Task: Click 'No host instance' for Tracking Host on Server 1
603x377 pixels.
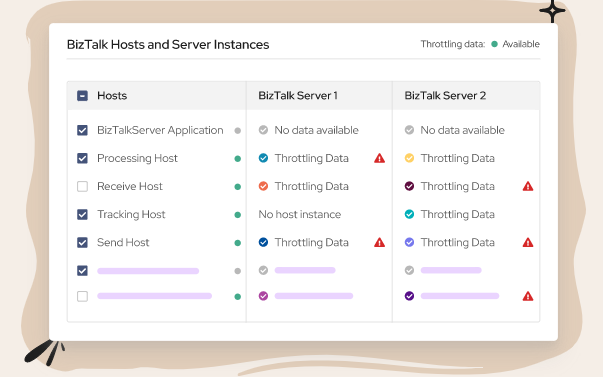Action: [x=300, y=214]
